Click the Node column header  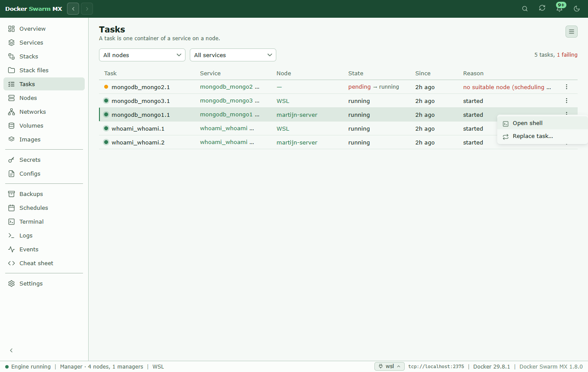click(284, 73)
